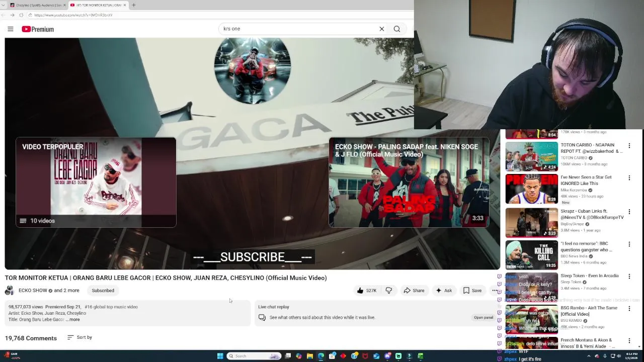Dislike the video with thumbs-down button
644x362 pixels.
tap(388, 291)
